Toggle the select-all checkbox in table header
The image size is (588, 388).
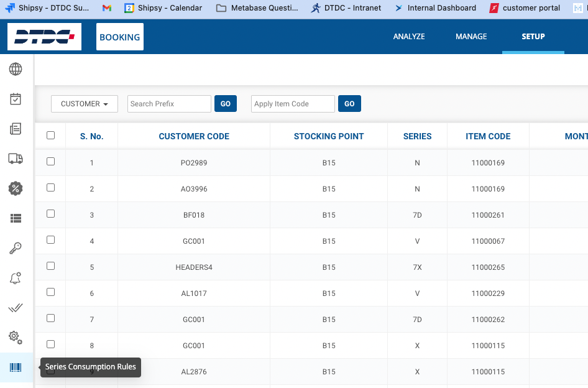51,136
